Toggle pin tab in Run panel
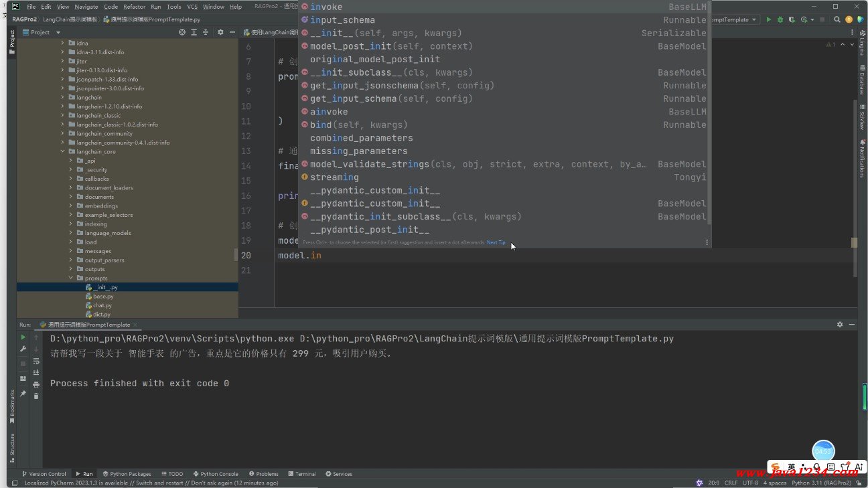868x488 pixels. [x=23, y=394]
